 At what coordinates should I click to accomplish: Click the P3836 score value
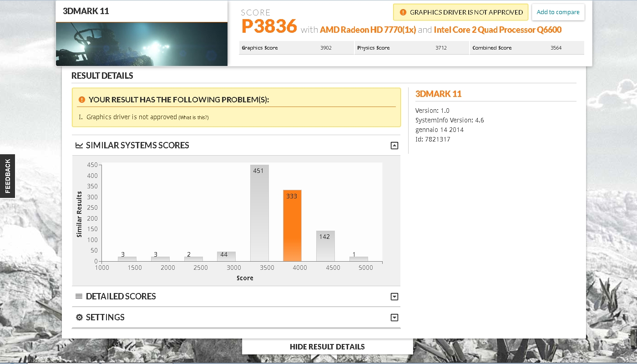tap(269, 26)
